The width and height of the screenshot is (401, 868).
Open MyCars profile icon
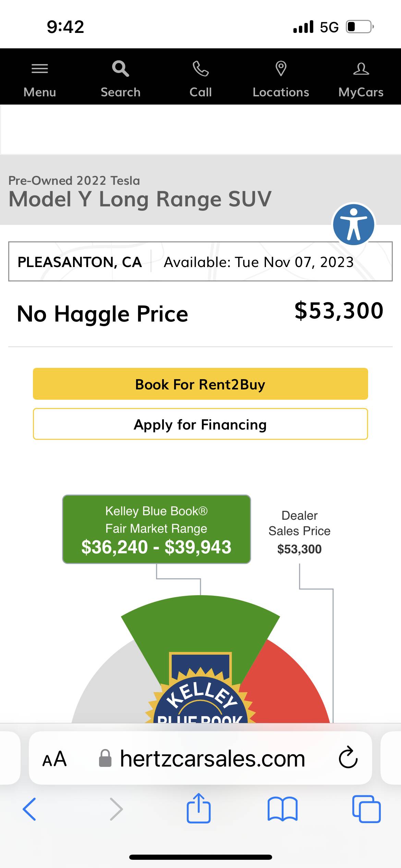click(361, 69)
